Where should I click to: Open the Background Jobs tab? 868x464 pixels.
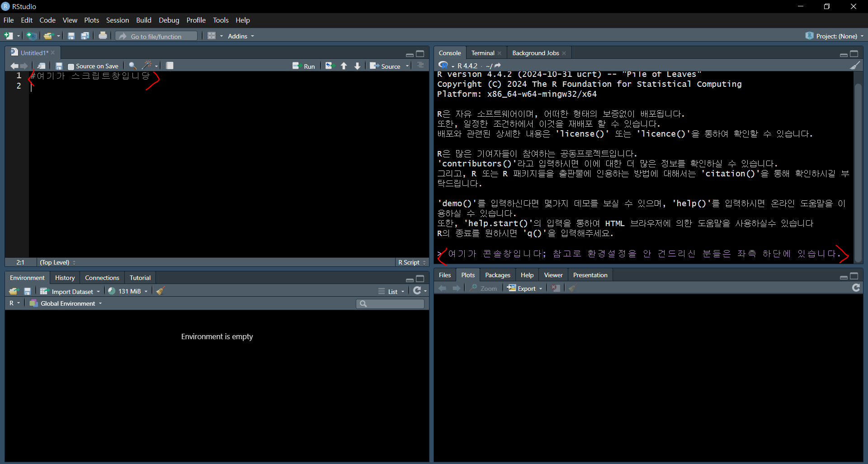[x=535, y=53]
